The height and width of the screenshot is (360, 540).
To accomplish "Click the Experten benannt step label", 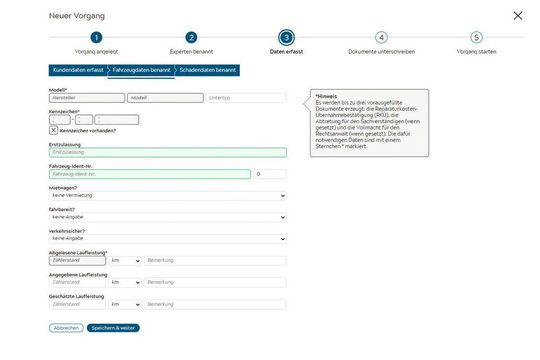I will coord(191,52).
